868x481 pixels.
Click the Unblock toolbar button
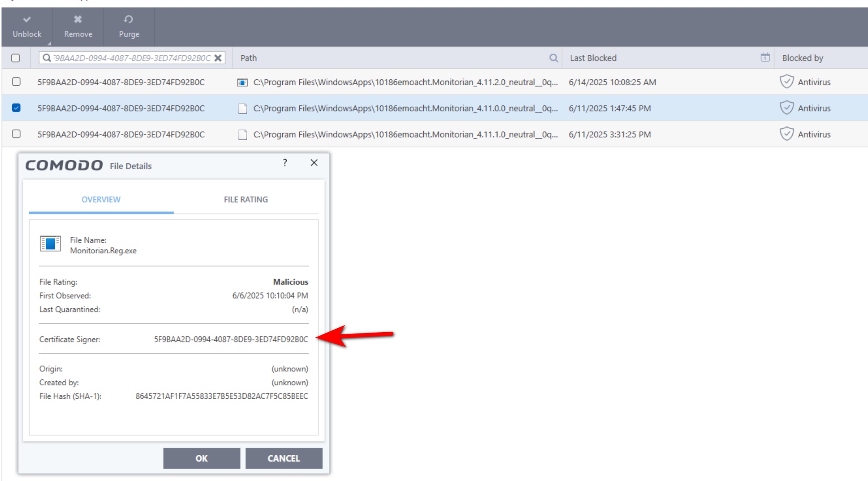coord(27,27)
